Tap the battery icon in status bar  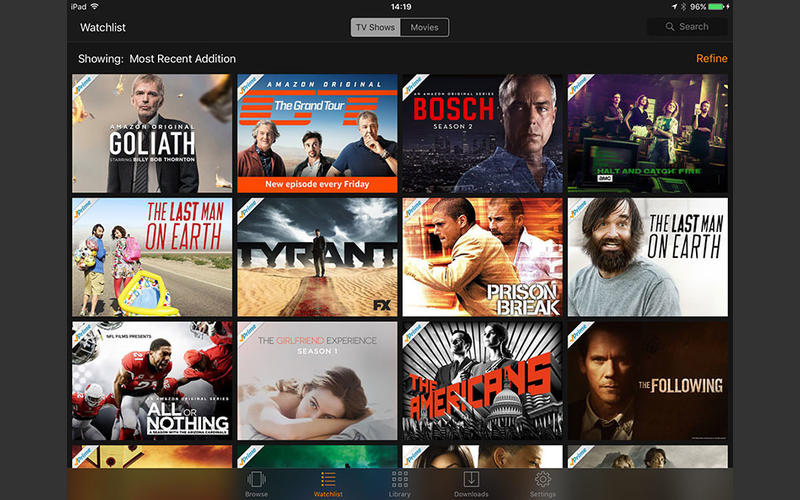click(717, 7)
